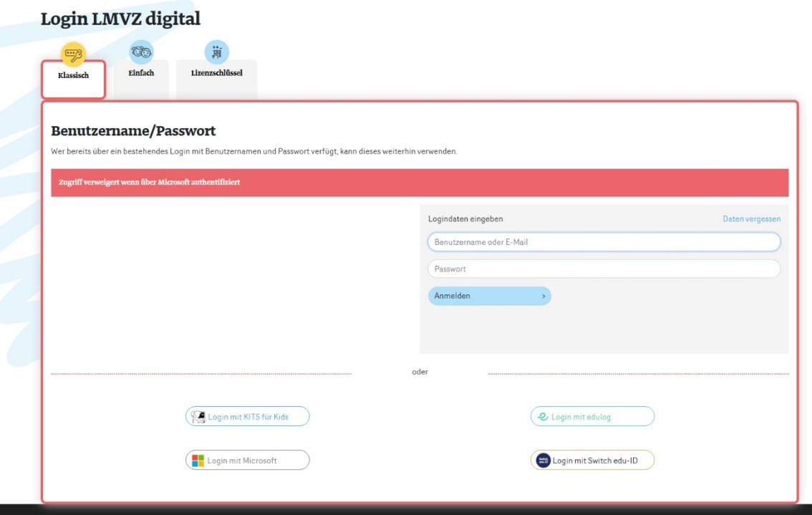Click the arrow chevron on Anmelden button
812x515 pixels.
pyautogui.click(x=543, y=296)
